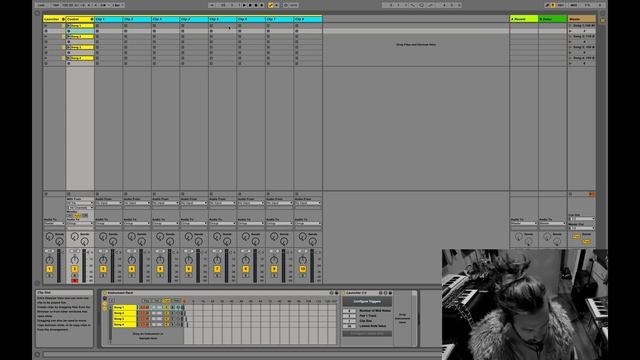Screen dimensions: 640x360
Task: Switch rack zone editor to Key
Action: 146,301
